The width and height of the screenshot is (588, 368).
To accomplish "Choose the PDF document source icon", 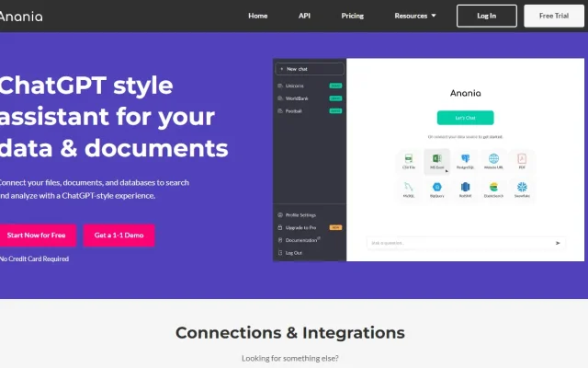I will 522,158.
